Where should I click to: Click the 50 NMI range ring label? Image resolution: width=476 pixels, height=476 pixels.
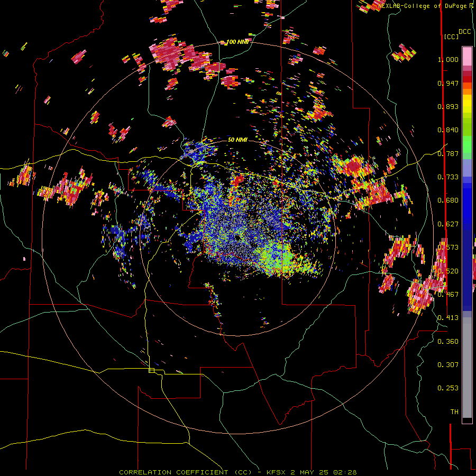[237, 140]
